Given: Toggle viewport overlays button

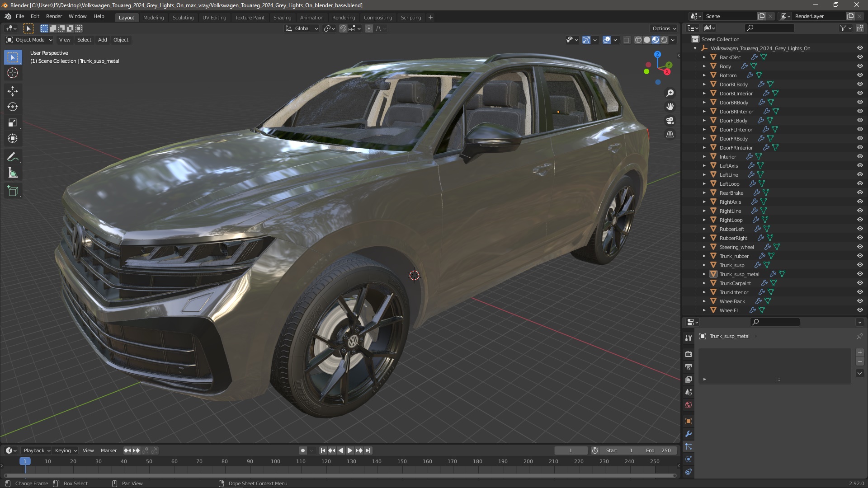Looking at the screenshot, I should [607, 40].
